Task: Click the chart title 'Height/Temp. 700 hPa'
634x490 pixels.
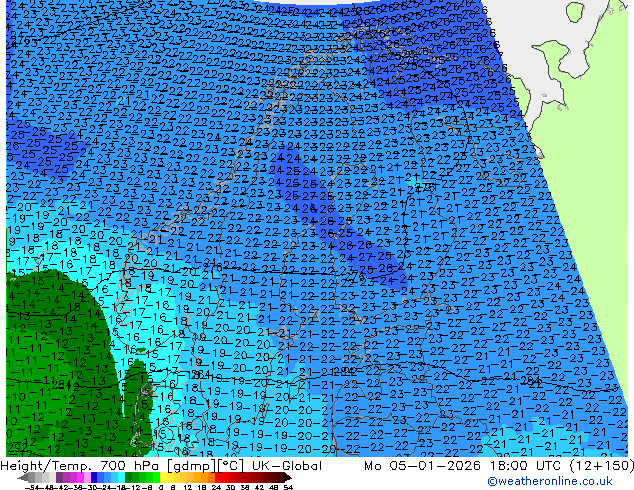Action: tap(80, 466)
